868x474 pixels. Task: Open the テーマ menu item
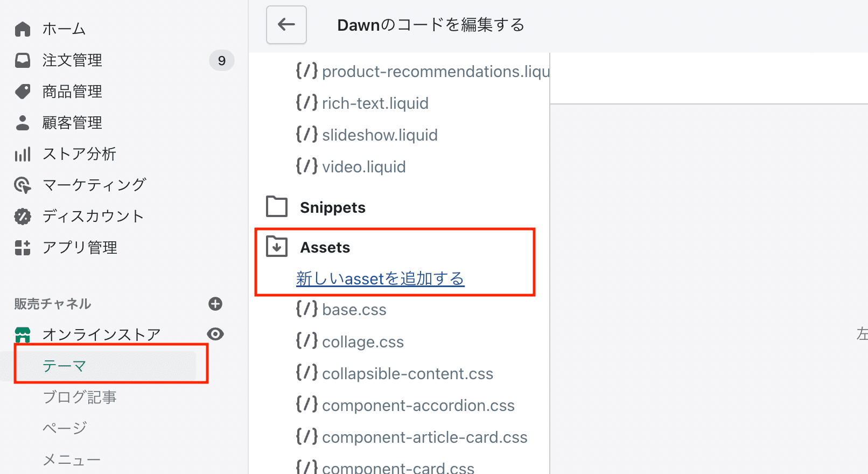pos(65,366)
